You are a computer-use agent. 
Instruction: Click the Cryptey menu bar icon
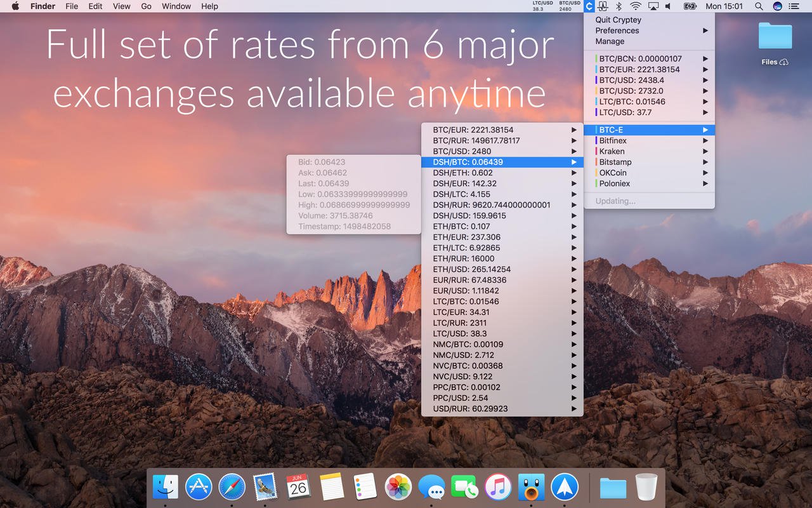(589, 6)
